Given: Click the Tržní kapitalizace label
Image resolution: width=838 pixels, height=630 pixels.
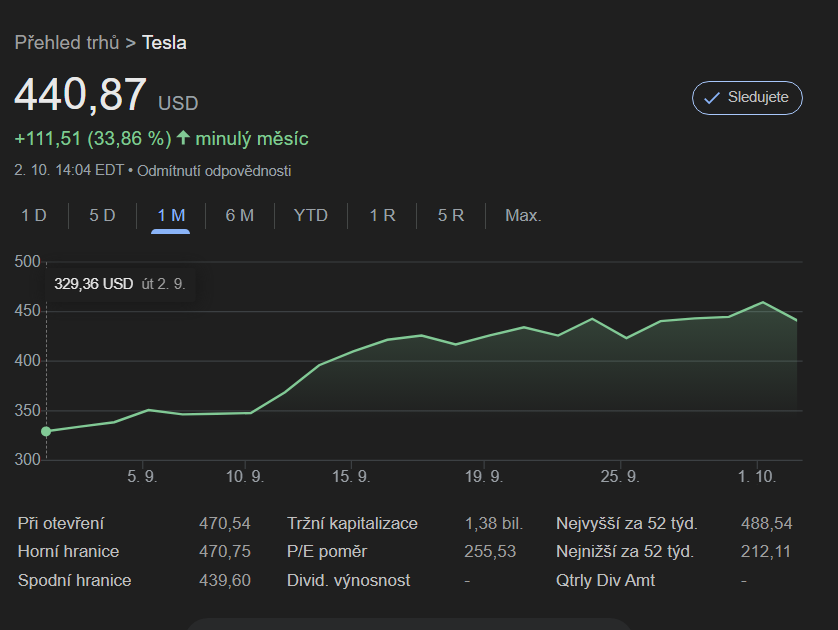Looking at the screenshot, I should click(352, 523).
